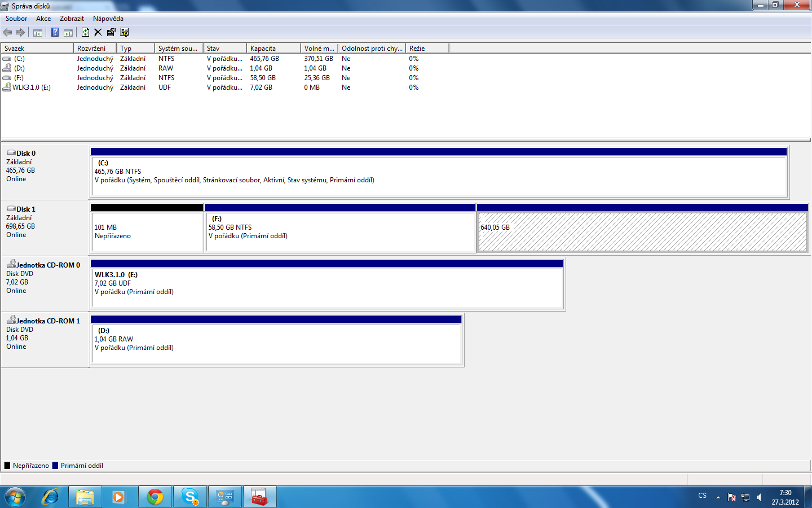Click the Jednotka CD-ROM 0 disc icon
Image resolution: width=812 pixels, height=508 pixels.
point(11,264)
